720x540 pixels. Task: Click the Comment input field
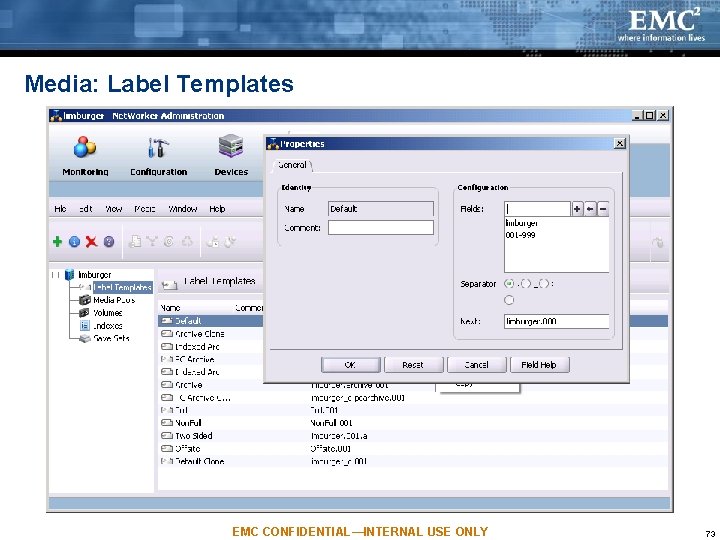[x=381, y=228]
